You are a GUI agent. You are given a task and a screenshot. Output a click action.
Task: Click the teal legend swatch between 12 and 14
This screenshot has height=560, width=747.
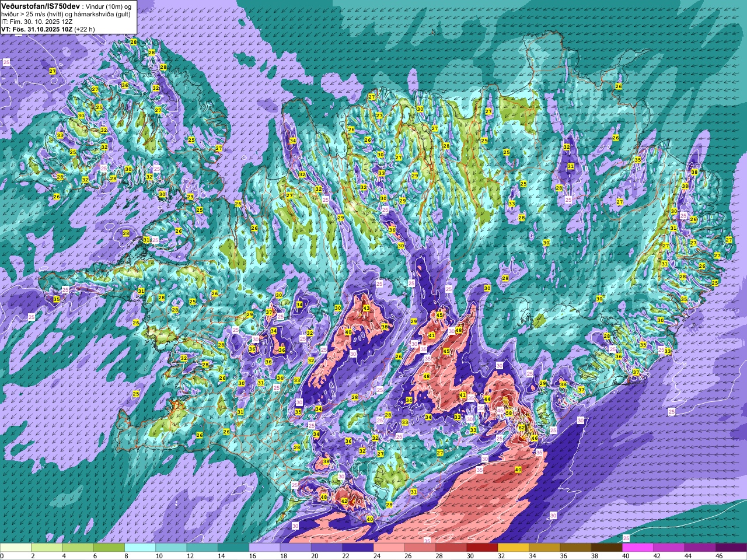pos(203,548)
